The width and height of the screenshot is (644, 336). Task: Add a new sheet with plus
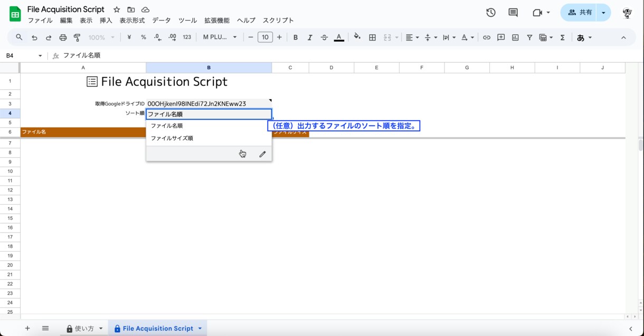click(x=27, y=328)
